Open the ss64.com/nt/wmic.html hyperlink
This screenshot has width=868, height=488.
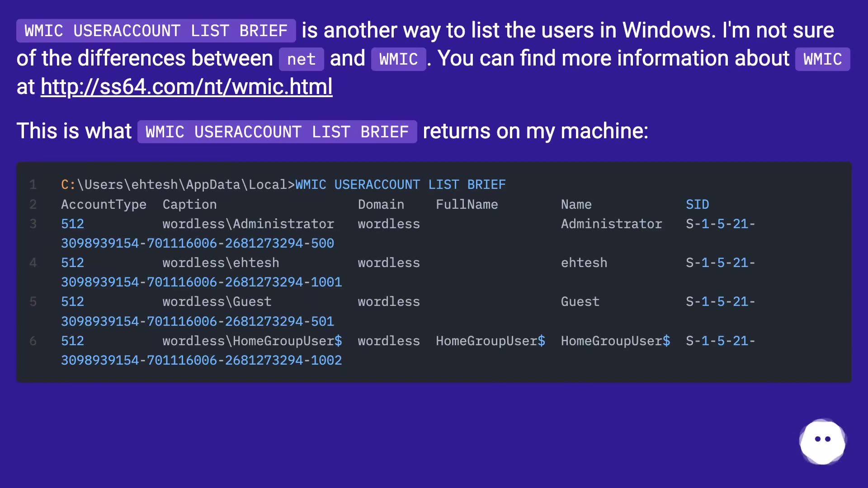pyautogui.click(x=185, y=87)
